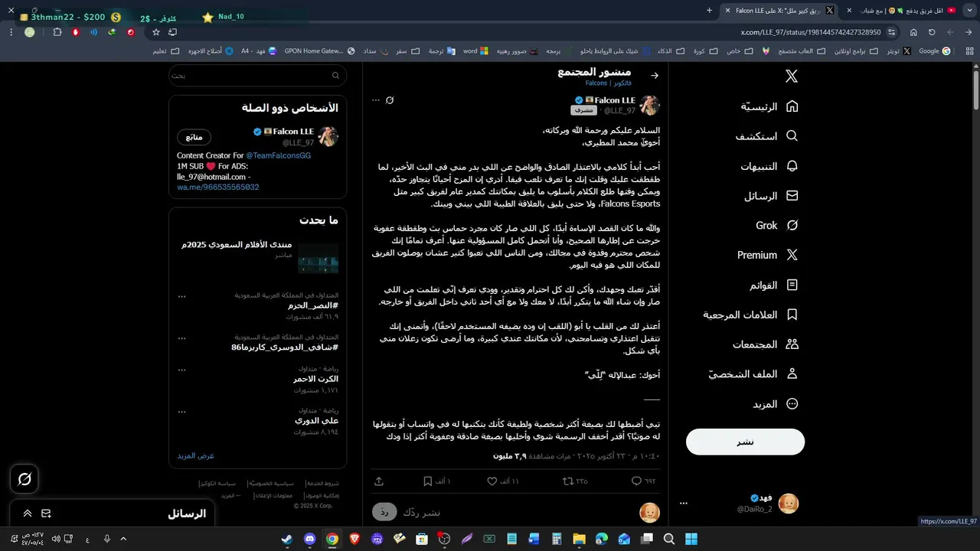
Task: Open the ترجمة bookmarks folder
Action: click(x=442, y=51)
